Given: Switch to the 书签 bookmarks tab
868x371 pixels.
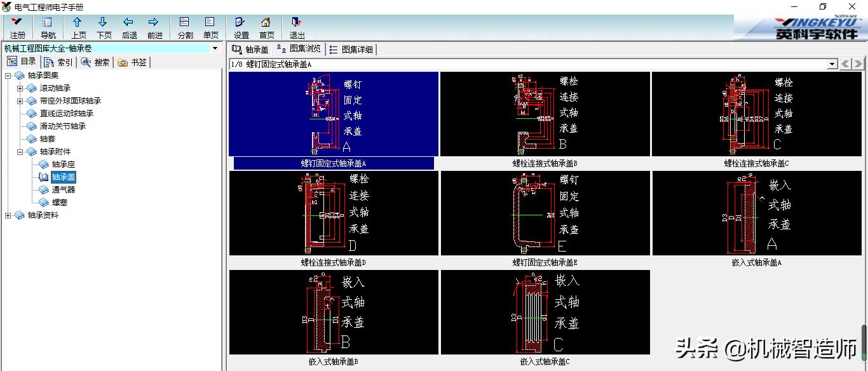Looking at the screenshot, I should (x=132, y=62).
